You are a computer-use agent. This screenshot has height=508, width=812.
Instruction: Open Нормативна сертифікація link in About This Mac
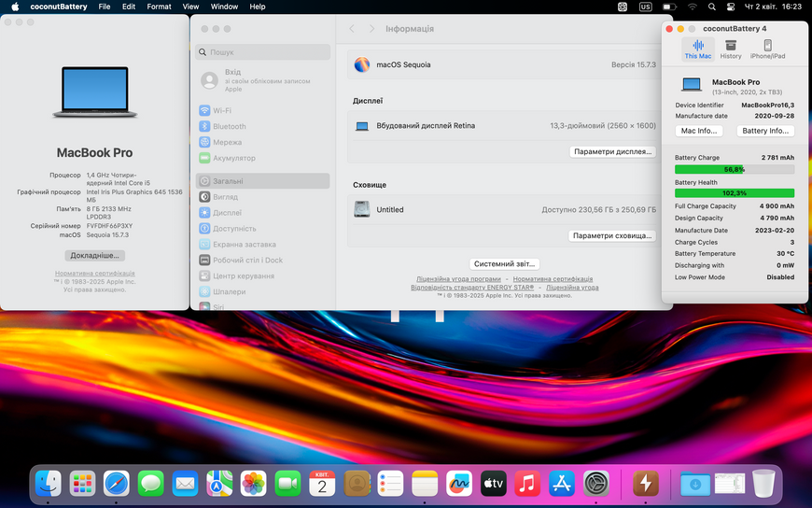coord(95,274)
